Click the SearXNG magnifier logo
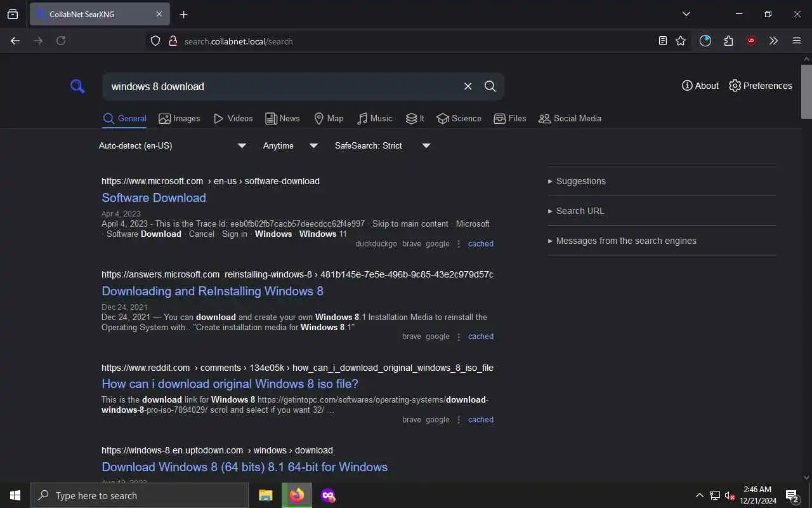 tap(77, 86)
